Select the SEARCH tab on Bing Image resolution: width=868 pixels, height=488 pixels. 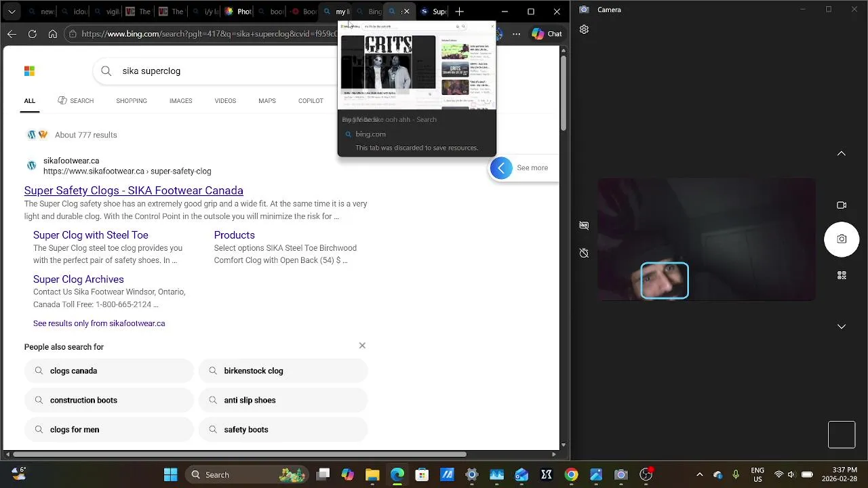76,100
